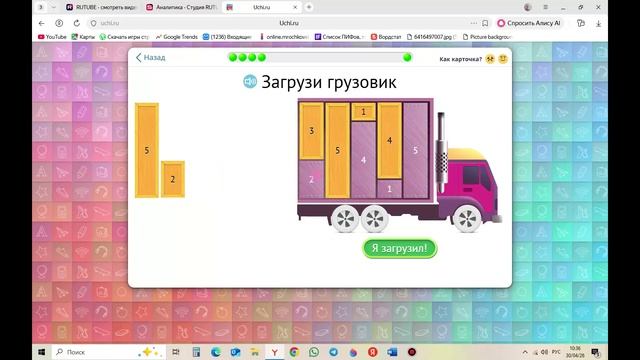This screenshot has height=360, width=640.
Task: Open Yandex Browser from the taskbar
Action: [274, 352]
